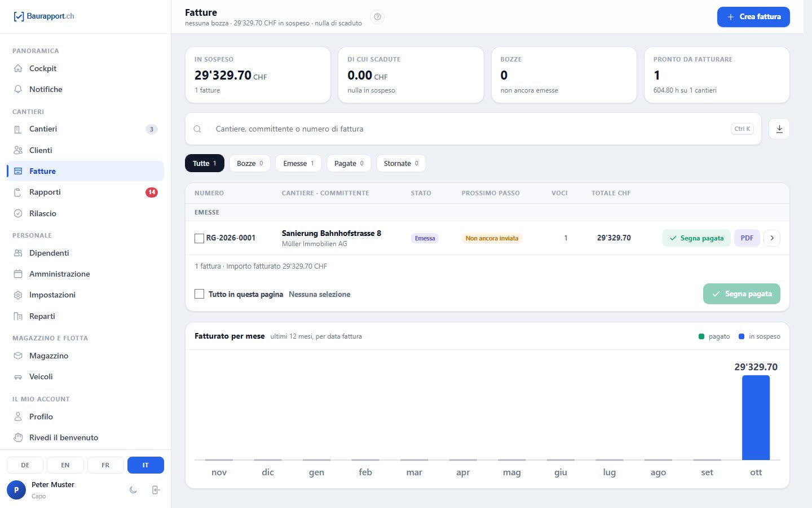Click the blue in sospeso legend swatch
This screenshot has width=812, height=508.
(x=742, y=336)
